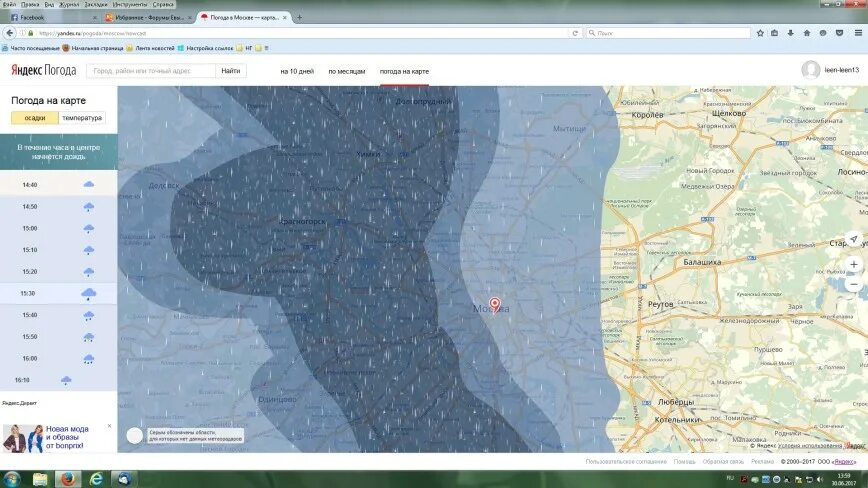Open the downloads arrow icon

[790, 33]
